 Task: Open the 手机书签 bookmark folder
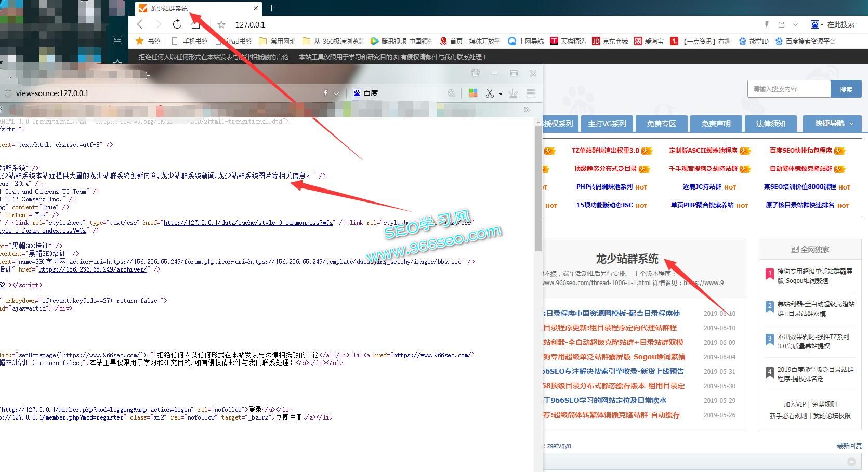pyautogui.click(x=190, y=41)
